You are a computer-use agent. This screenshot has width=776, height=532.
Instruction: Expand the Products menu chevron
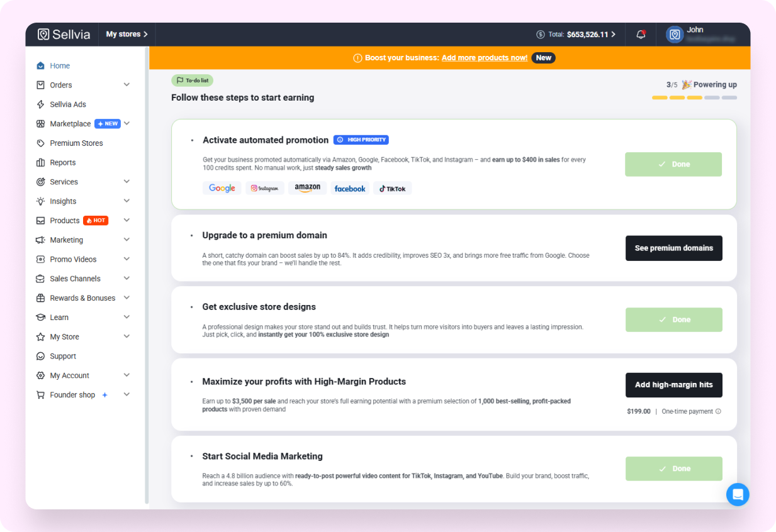click(127, 221)
